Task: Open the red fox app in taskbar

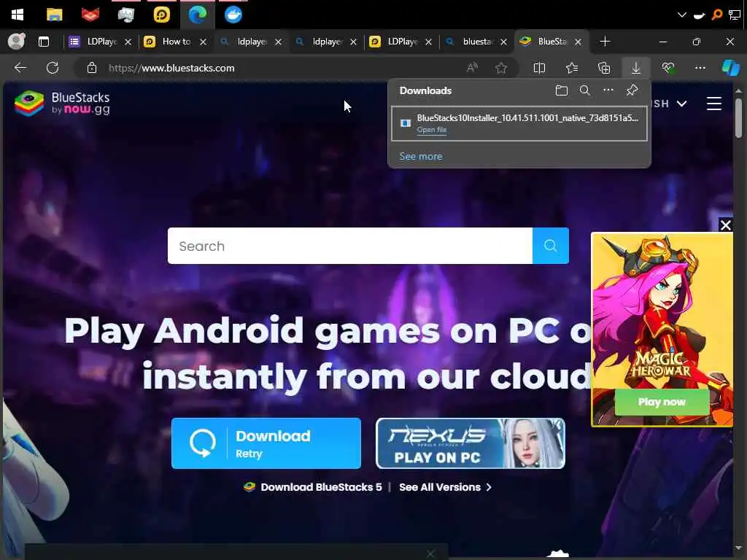Action: pyautogui.click(x=90, y=15)
